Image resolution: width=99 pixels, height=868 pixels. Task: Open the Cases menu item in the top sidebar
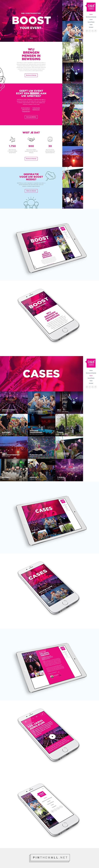[x=91, y=20]
